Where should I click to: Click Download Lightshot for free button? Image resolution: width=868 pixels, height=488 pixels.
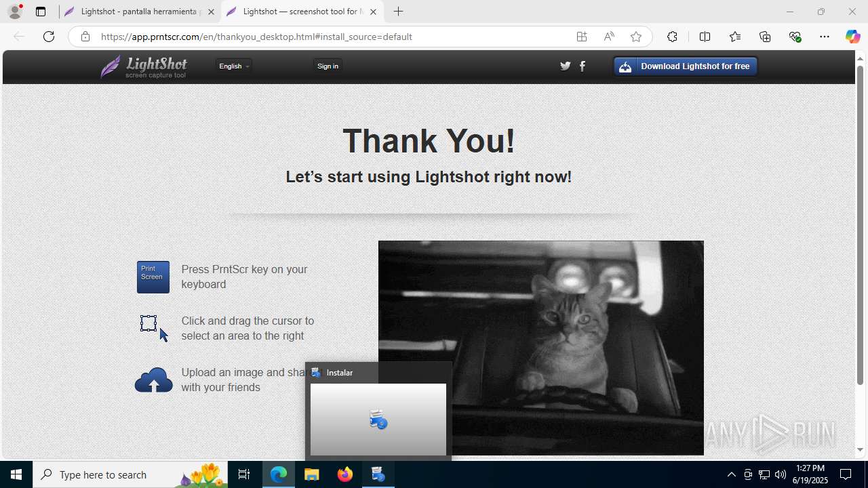[x=686, y=66]
